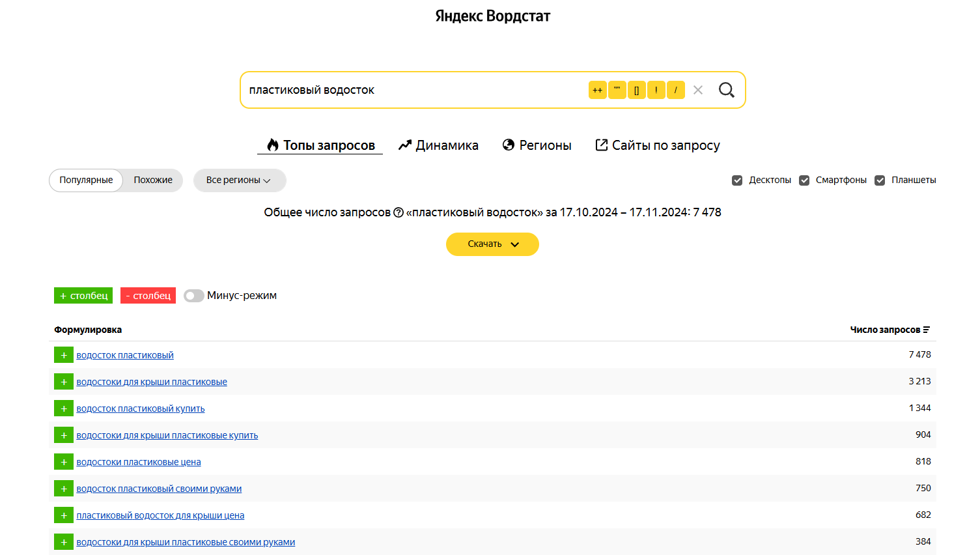This screenshot has width=980, height=557.
Task: Click the quotes operator button in search box
Action: (x=617, y=90)
